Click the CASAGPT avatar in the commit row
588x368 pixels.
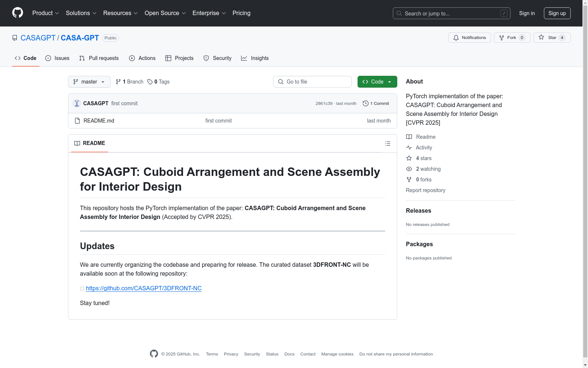click(77, 103)
